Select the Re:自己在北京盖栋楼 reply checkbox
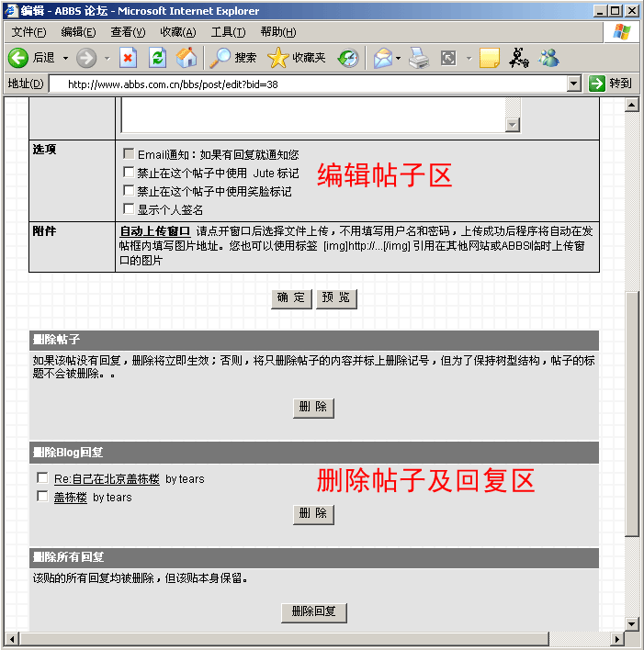Screen dimensions: 644x650 tap(42, 478)
